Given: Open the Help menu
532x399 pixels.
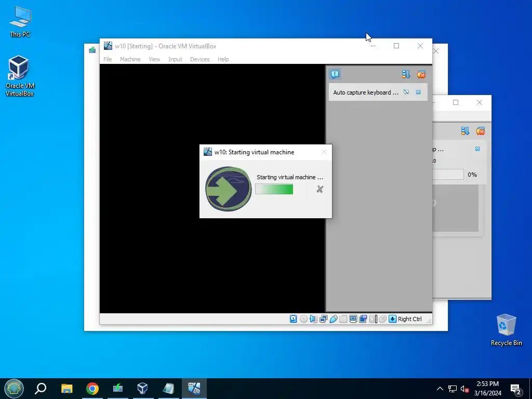Looking at the screenshot, I should click(x=223, y=59).
